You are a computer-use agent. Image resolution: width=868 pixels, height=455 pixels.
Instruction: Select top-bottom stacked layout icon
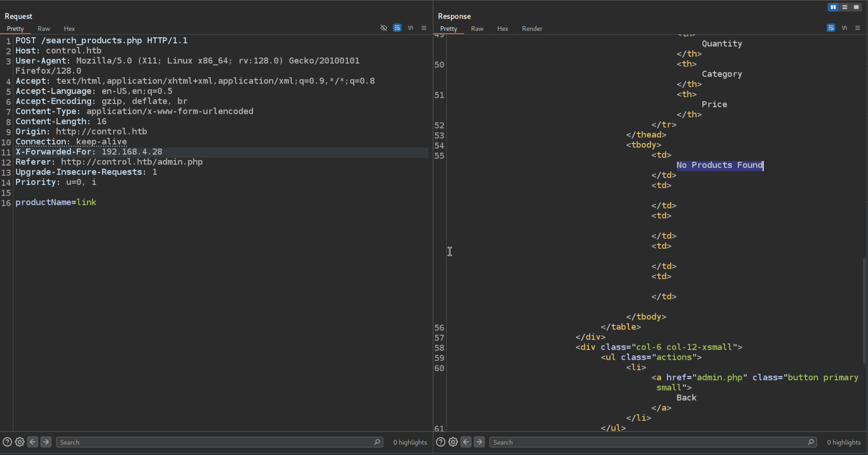[x=844, y=7]
